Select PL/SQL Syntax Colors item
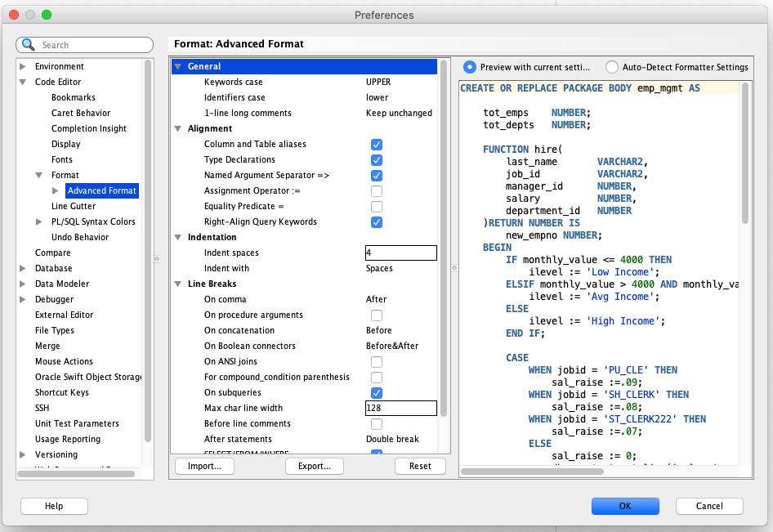Image resolution: width=773 pixels, height=532 pixels. (x=93, y=221)
